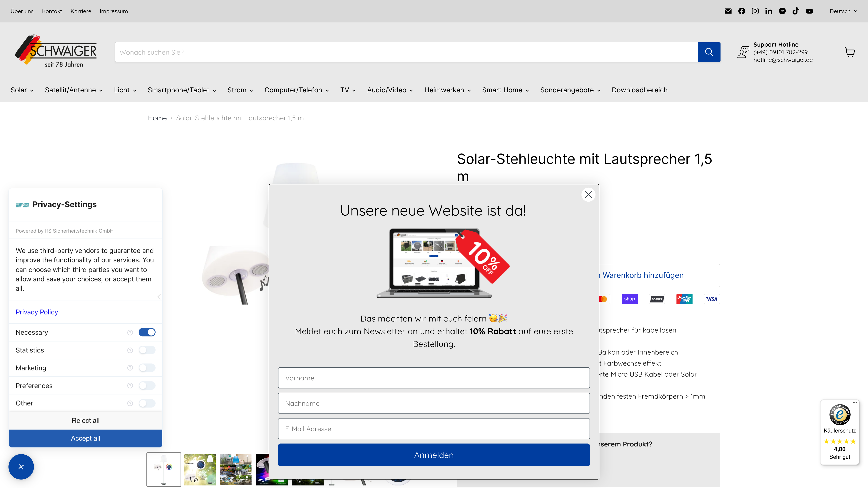Enable the Preferences privacy toggle
This screenshot has height=488, width=868.
(x=147, y=386)
